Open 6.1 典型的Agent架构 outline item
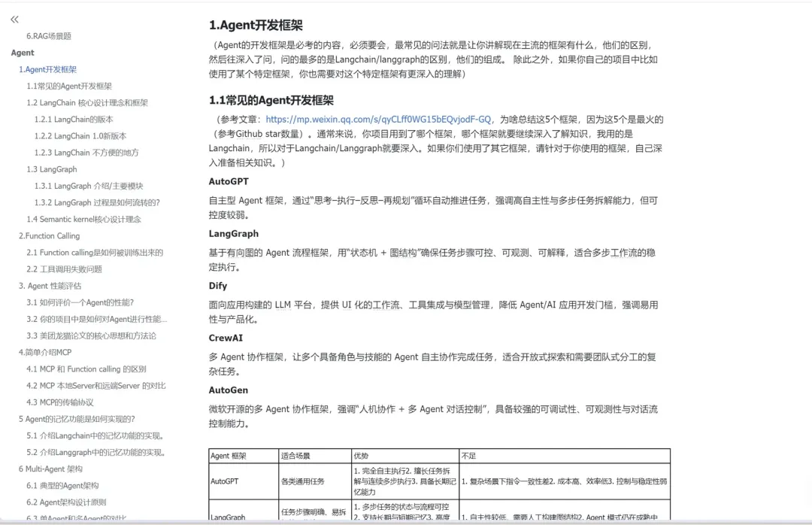The height and width of the screenshot is (525, 812). pyautogui.click(x=62, y=486)
